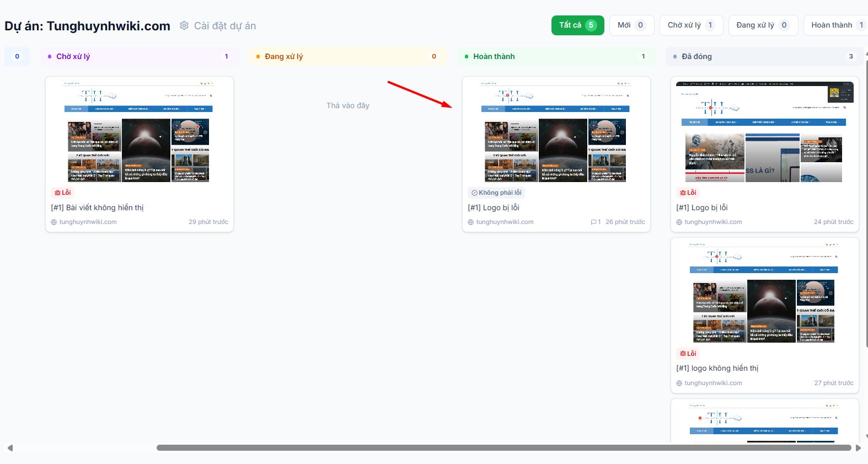Open tunghuynhwiki.com link on 29 phút trước card

coord(88,222)
